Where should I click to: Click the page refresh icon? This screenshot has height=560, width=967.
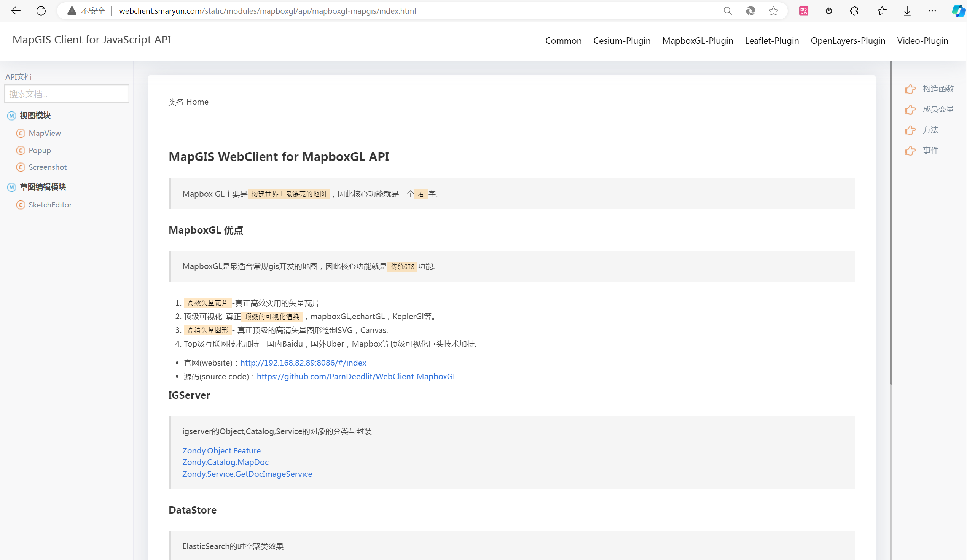coord(41,11)
